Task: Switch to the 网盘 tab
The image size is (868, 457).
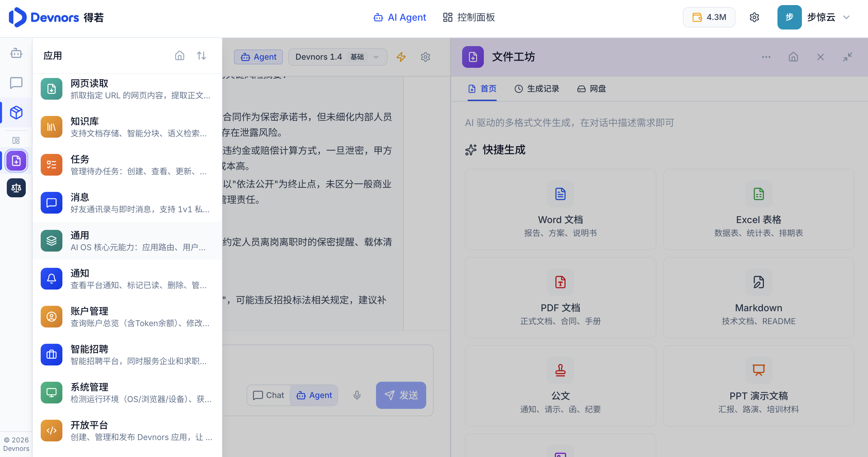Action: [x=592, y=89]
